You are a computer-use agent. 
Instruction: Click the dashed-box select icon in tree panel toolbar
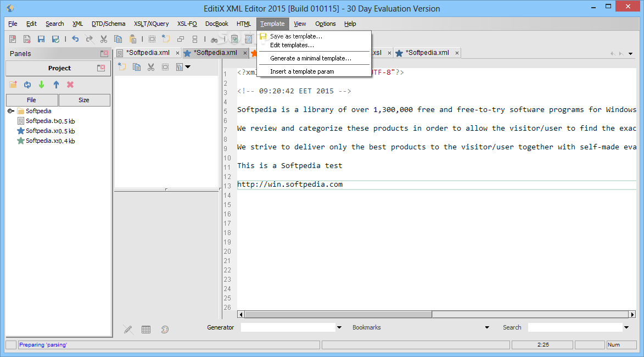click(165, 67)
